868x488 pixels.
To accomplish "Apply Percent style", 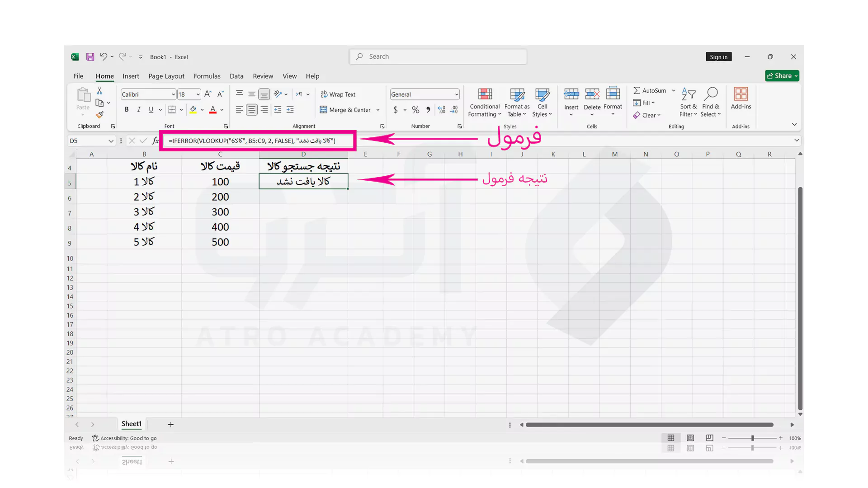I will [x=415, y=110].
